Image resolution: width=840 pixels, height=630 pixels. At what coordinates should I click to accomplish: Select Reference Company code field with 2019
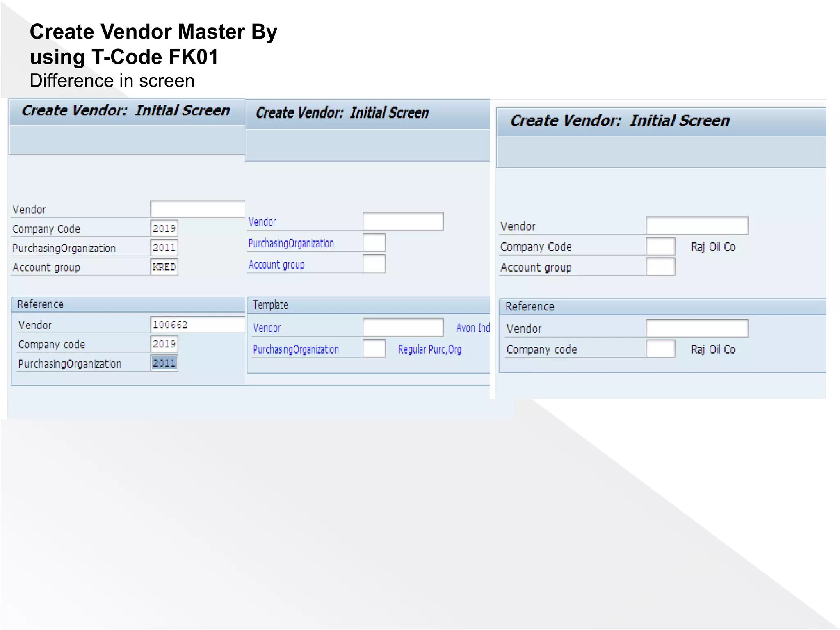(x=164, y=344)
